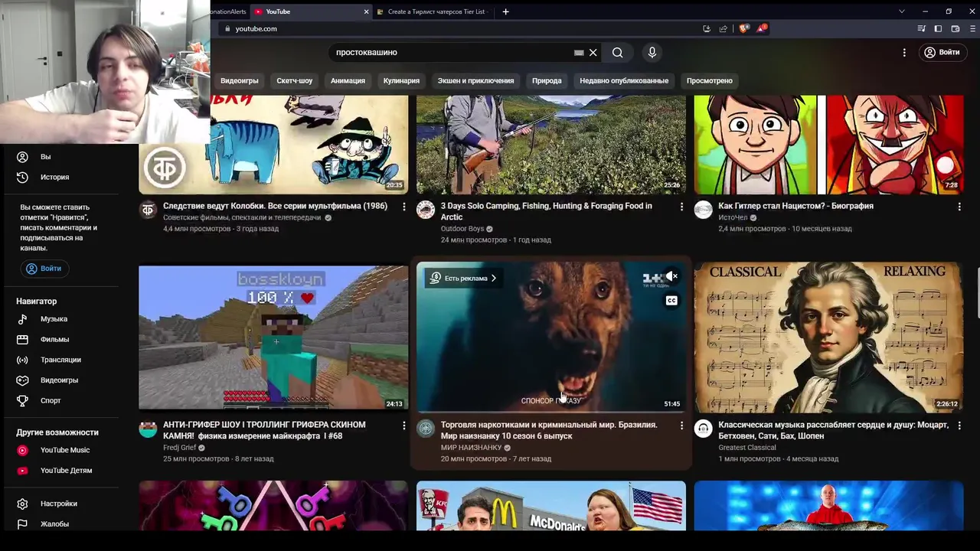Open the Brave playlist icon in toolbar
Screen dimensions: 980x551
pyautogui.click(x=921, y=28)
